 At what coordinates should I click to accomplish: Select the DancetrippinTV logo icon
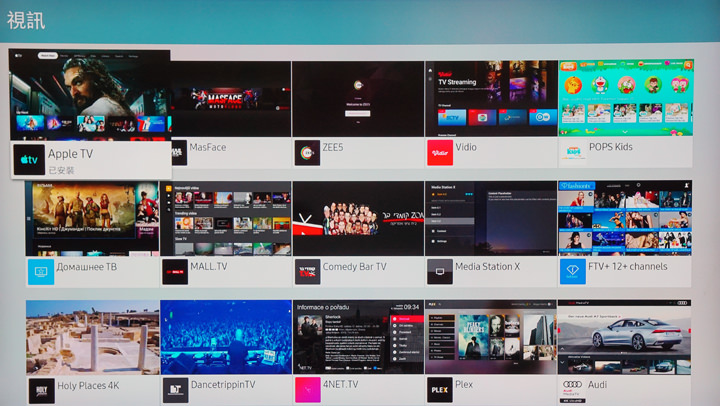(174, 389)
